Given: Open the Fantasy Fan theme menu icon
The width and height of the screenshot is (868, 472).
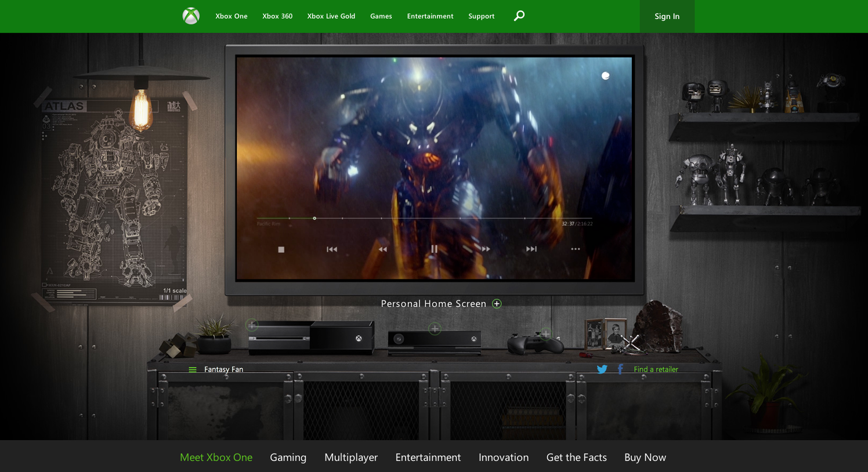Looking at the screenshot, I should point(193,369).
